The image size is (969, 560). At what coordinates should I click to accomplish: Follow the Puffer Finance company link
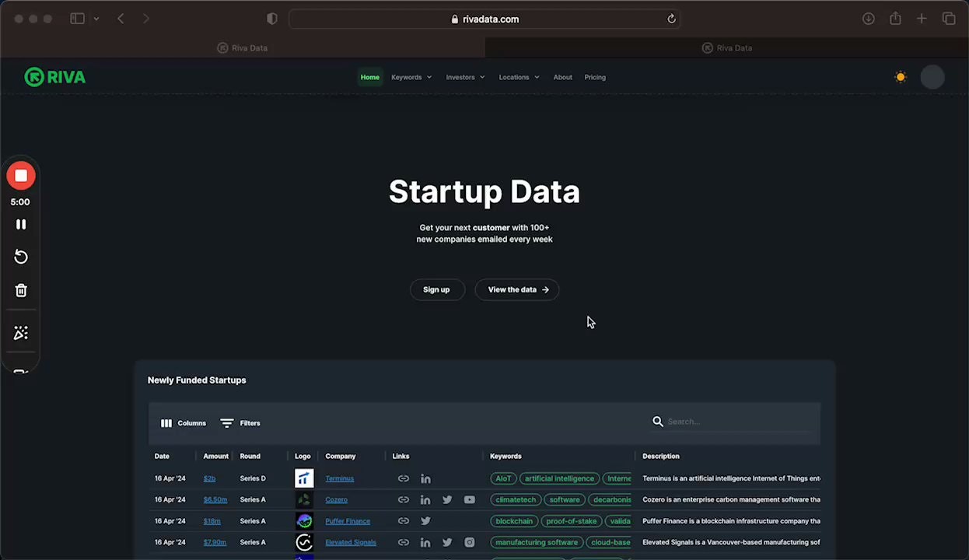(348, 521)
